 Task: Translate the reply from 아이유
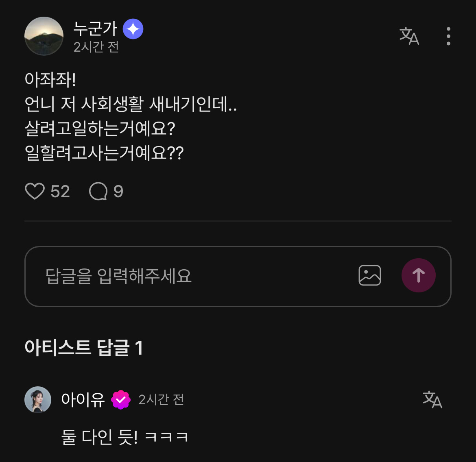(432, 399)
